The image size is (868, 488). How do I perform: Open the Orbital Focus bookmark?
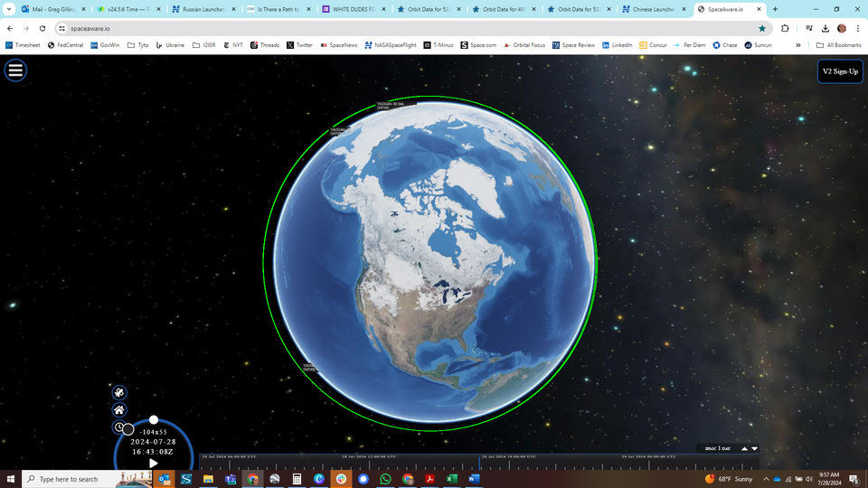524,45
